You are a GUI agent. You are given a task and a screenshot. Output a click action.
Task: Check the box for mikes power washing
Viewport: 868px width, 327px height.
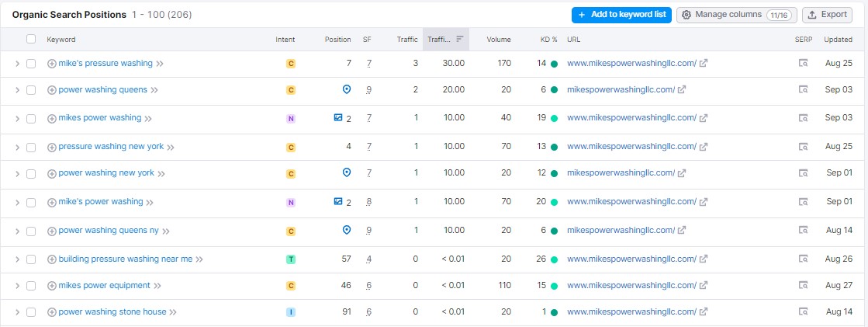31,118
